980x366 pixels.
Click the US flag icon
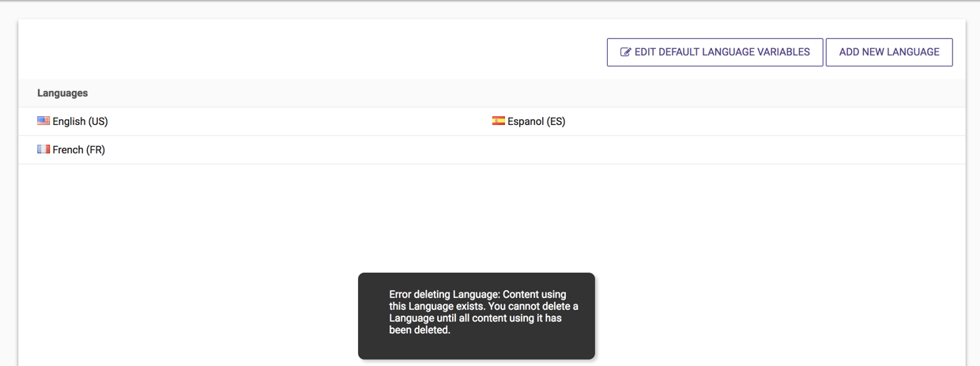coord(43,121)
